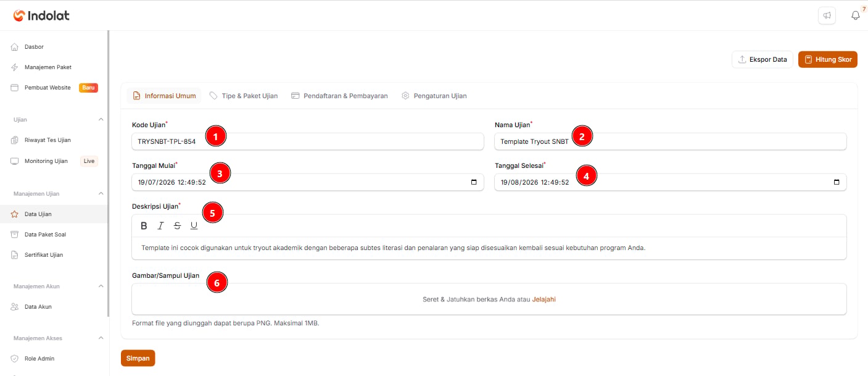Click the Data Ujian star icon

click(x=15, y=214)
